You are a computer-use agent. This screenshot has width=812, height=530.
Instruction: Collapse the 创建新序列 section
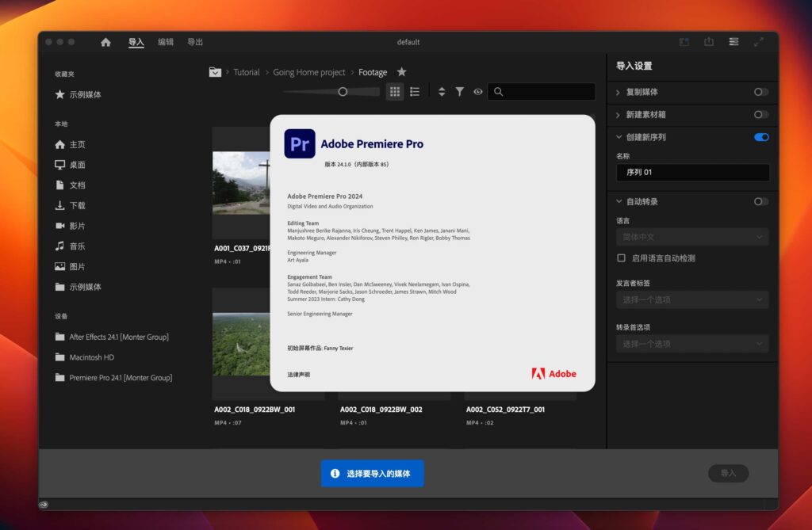coord(621,137)
